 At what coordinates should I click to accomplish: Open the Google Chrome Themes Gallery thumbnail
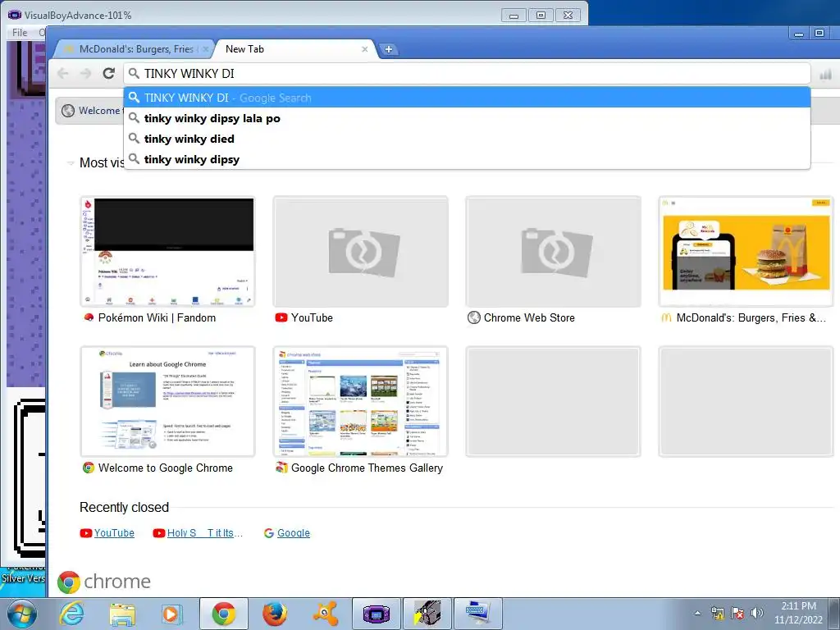(361, 401)
